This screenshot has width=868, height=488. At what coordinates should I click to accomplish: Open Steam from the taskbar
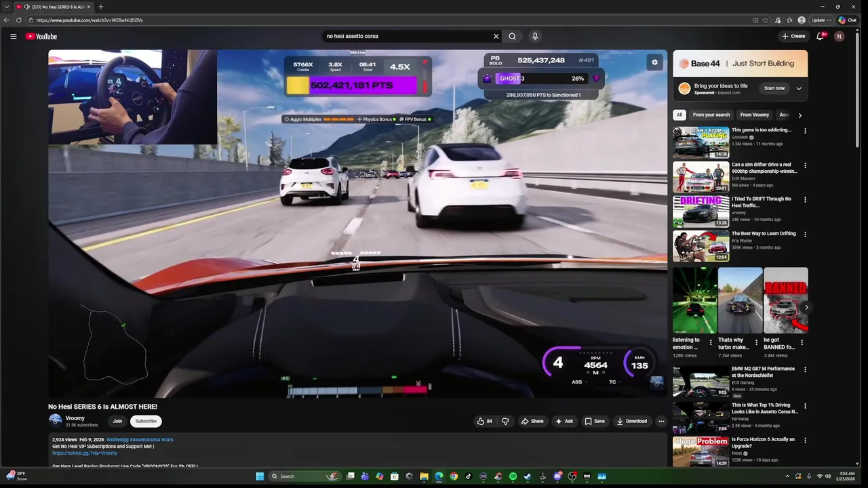click(528, 476)
